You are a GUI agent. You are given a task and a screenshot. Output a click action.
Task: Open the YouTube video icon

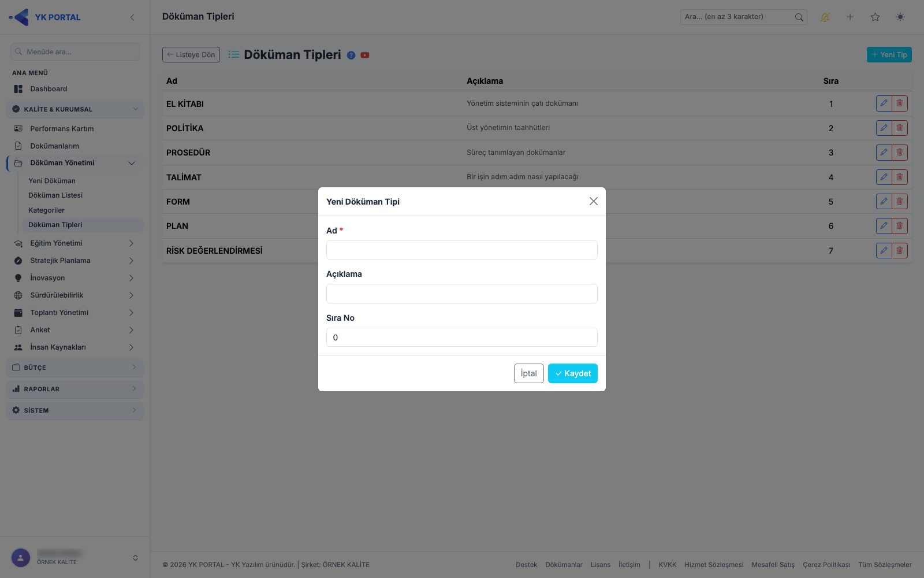pos(365,55)
